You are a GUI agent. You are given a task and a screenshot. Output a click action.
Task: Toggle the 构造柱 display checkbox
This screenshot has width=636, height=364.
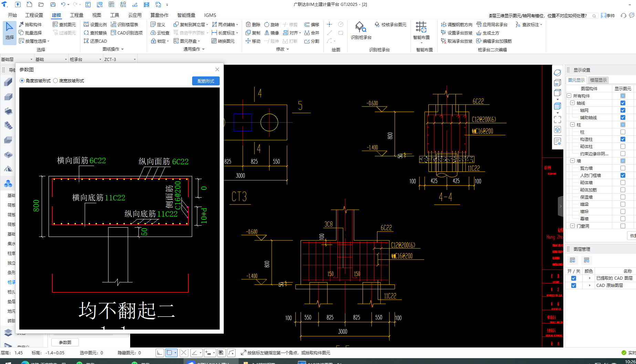tap(623, 139)
